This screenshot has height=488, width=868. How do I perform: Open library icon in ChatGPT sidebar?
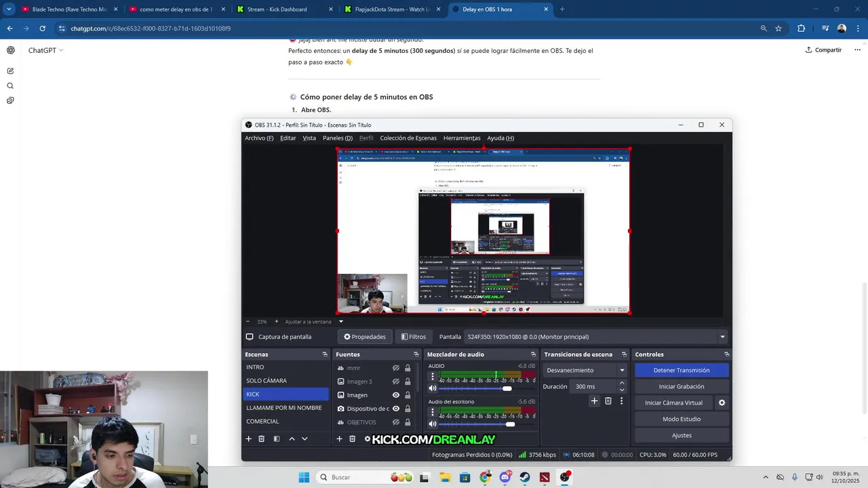(x=10, y=101)
